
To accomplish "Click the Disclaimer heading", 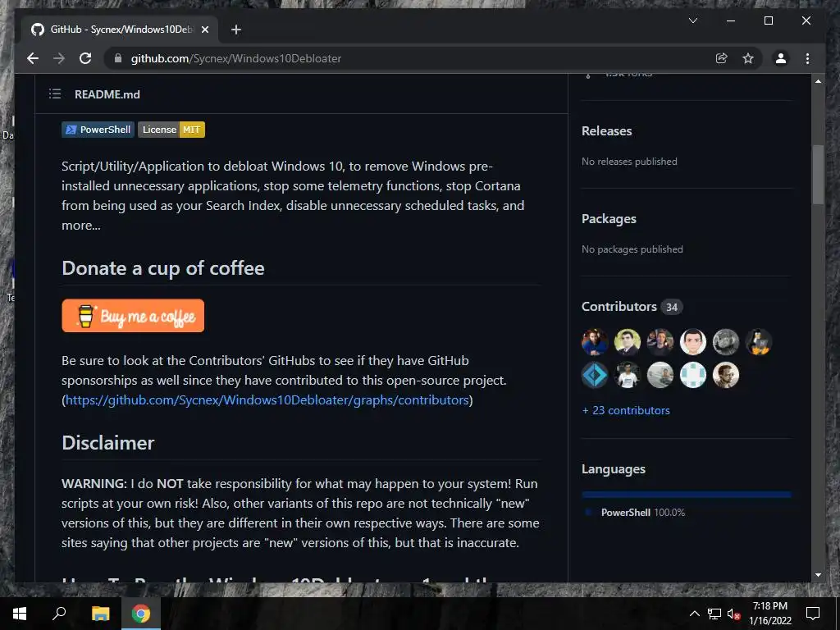I will coord(107,442).
